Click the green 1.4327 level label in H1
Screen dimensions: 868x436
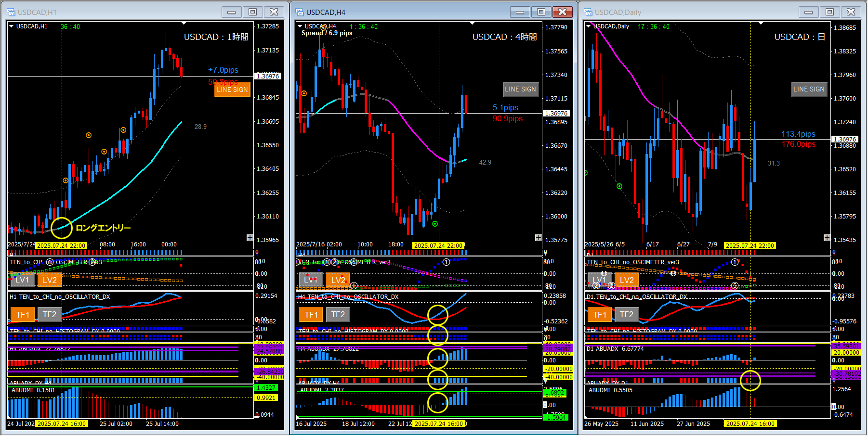tap(266, 388)
